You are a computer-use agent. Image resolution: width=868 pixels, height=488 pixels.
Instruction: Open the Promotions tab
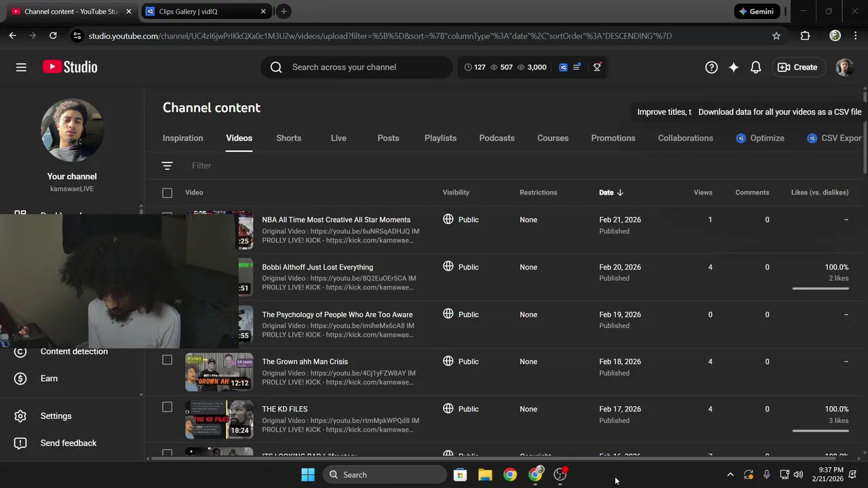[613, 138]
